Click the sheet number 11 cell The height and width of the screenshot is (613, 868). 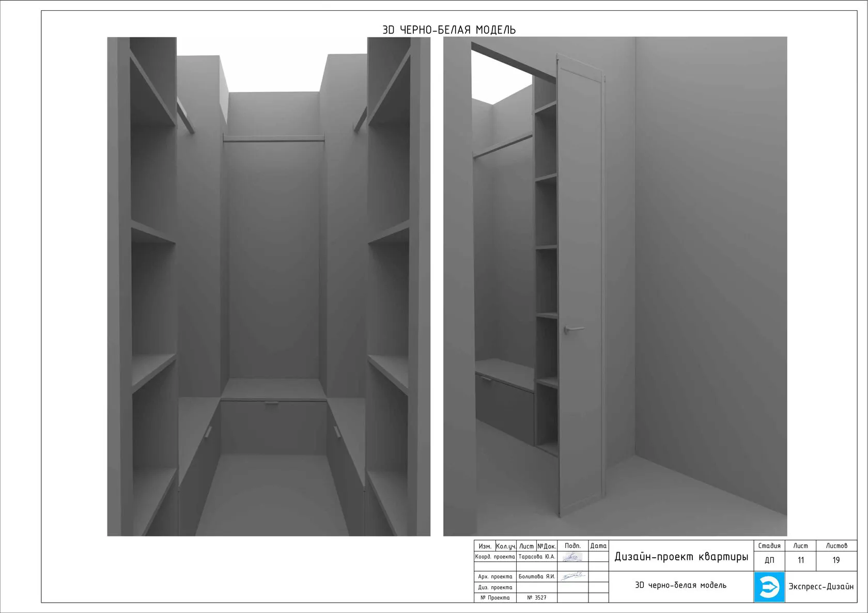800,560
